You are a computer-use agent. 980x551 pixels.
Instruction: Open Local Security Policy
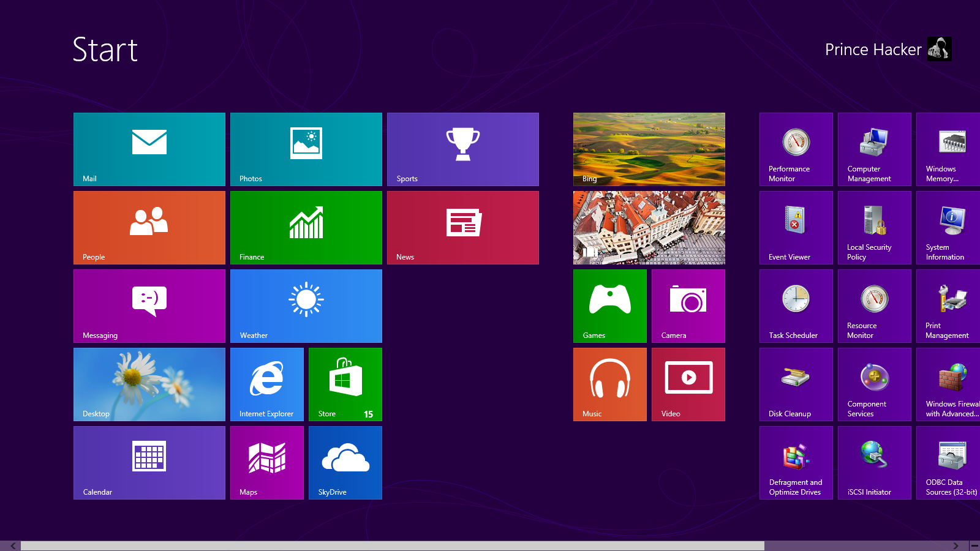pos(875,228)
